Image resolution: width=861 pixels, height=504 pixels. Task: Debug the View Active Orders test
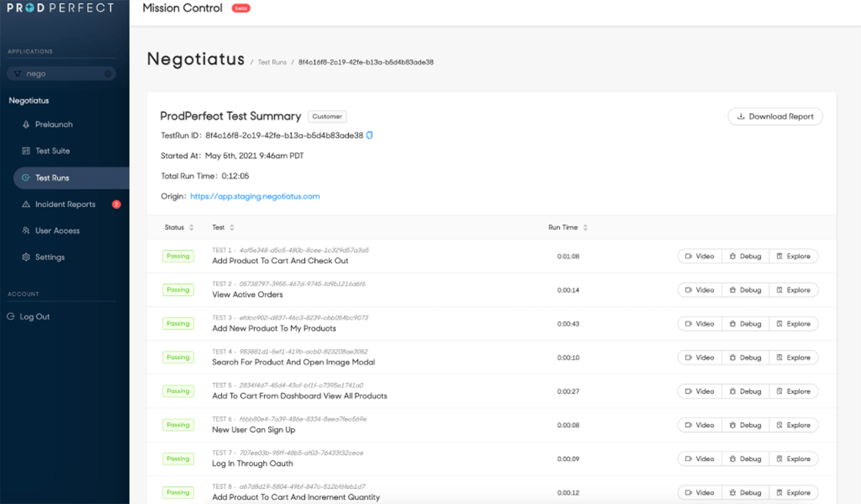(745, 290)
